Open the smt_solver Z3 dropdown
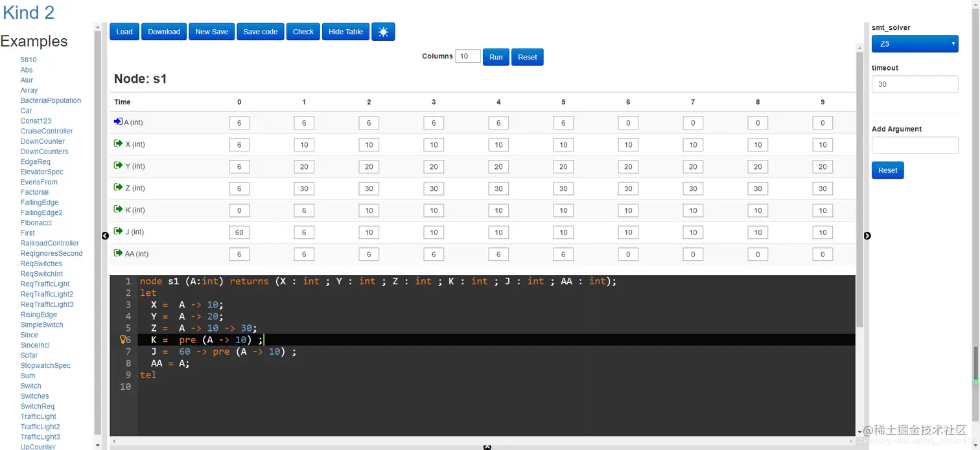This screenshot has height=450, width=980. [x=915, y=44]
